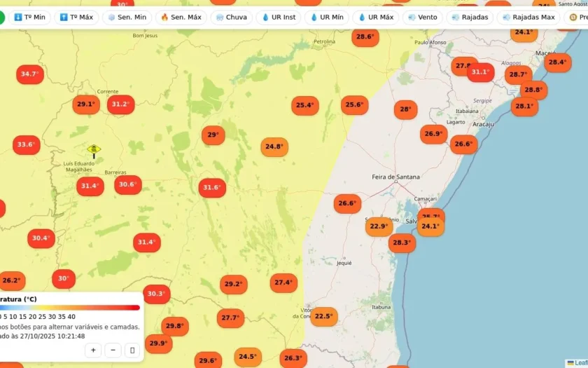Select the Tº Min layer button
The image size is (588, 368).
(29, 18)
